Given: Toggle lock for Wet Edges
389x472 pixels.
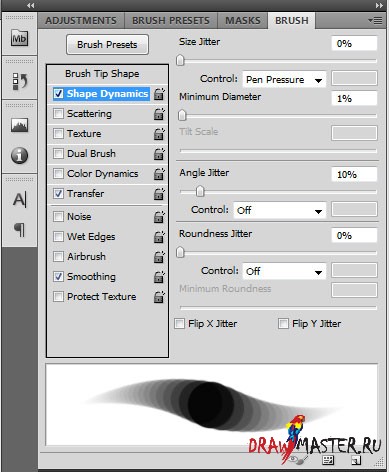Looking at the screenshot, I should [159, 237].
